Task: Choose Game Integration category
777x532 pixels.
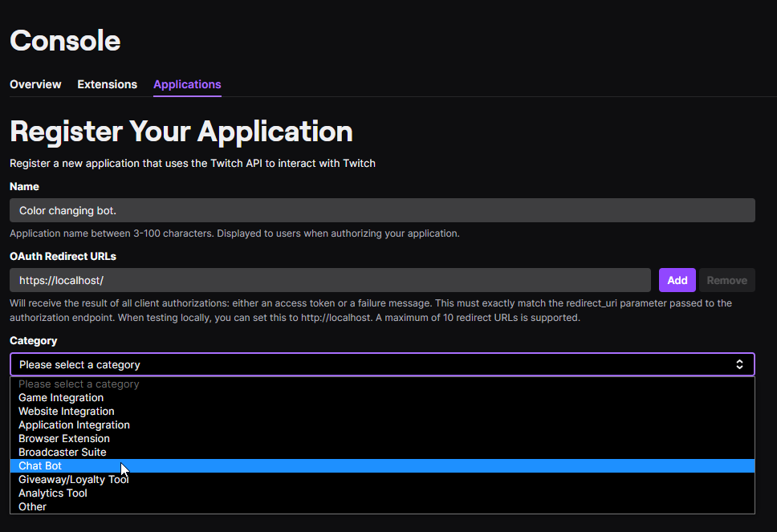Action: tap(382, 398)
